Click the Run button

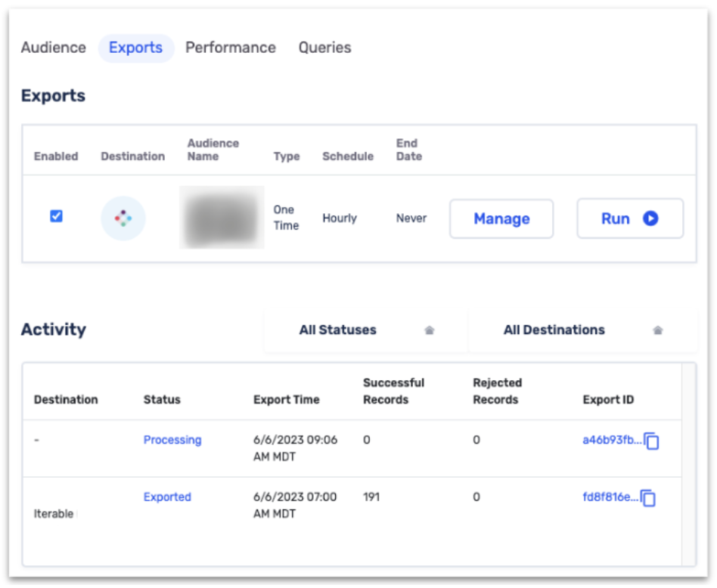click(630, 218)
